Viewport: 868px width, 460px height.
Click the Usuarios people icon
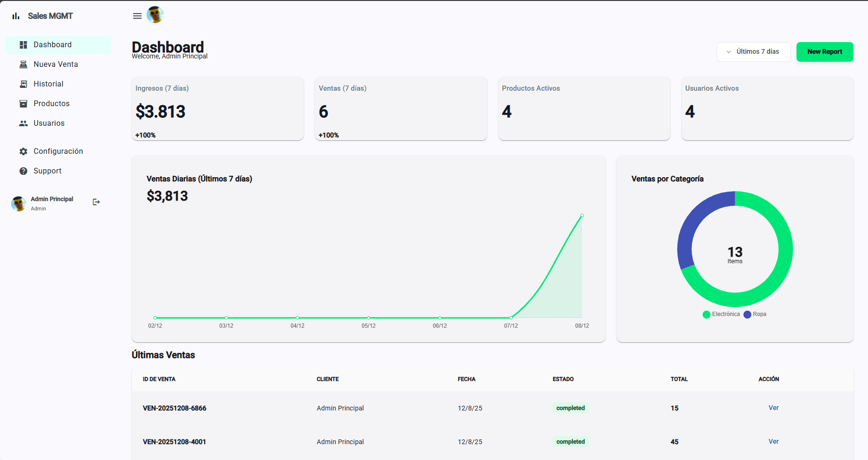pos(23,123)
